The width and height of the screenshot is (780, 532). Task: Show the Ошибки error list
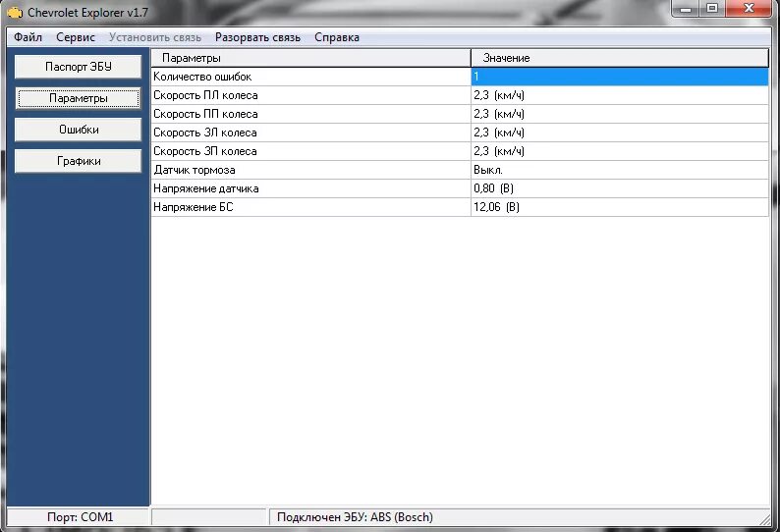point(79,130)
